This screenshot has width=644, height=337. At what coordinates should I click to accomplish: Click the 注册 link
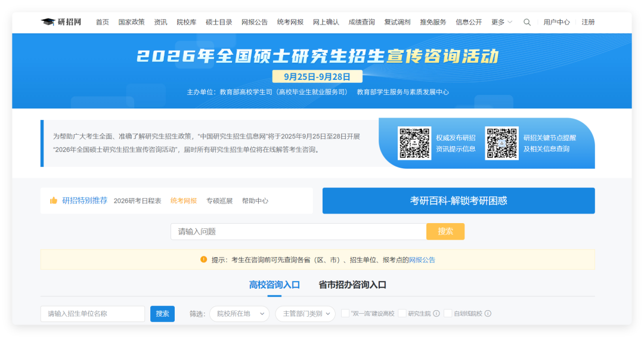[588, 22]
